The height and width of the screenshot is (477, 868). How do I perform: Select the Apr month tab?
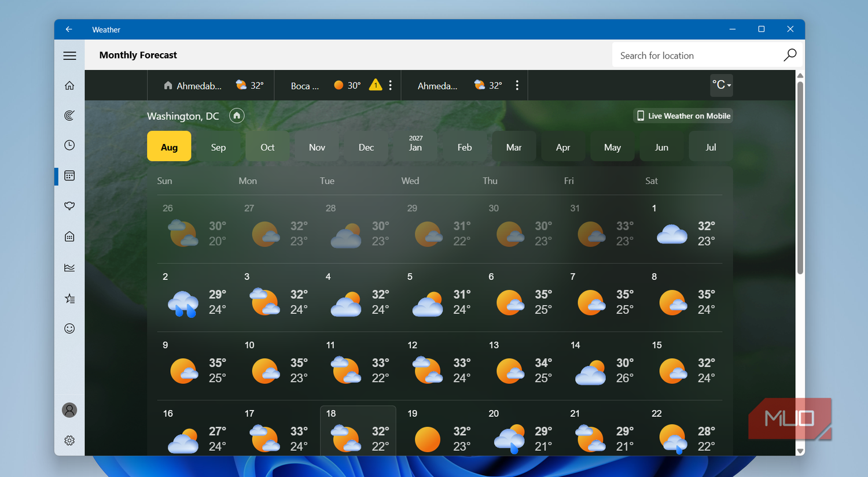coord(563,146)
